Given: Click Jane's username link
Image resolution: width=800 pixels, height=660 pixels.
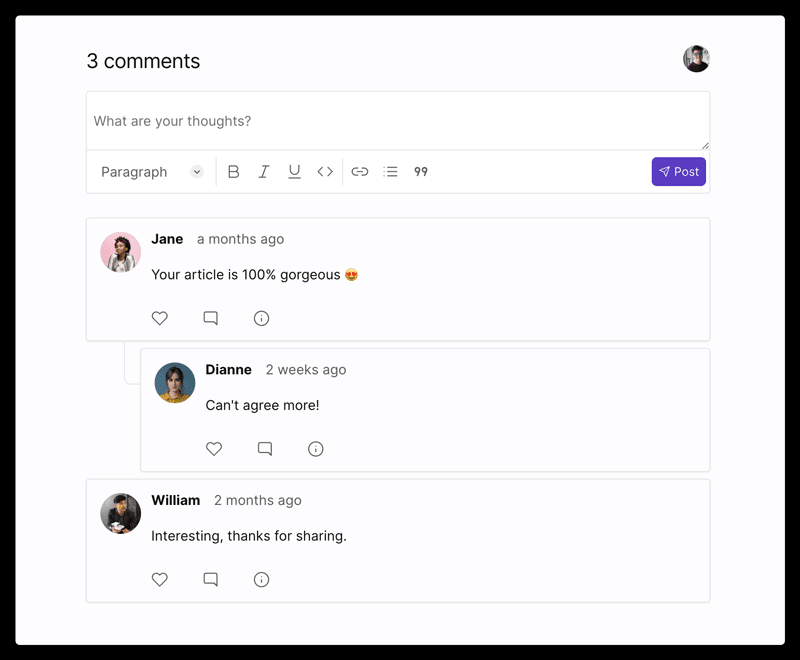Looking at the screenshot, I should [167, 239].
